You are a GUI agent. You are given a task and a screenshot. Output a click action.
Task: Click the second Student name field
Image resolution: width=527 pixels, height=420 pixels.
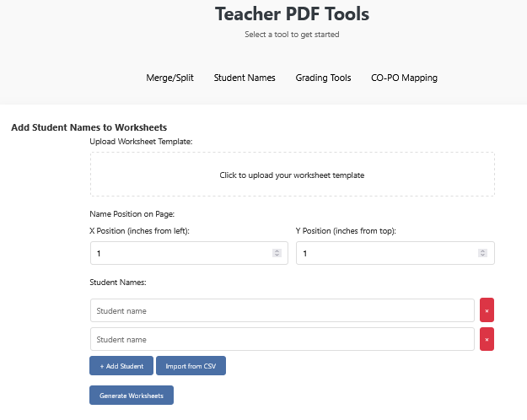pyautogui.click(x=282, y=339)
